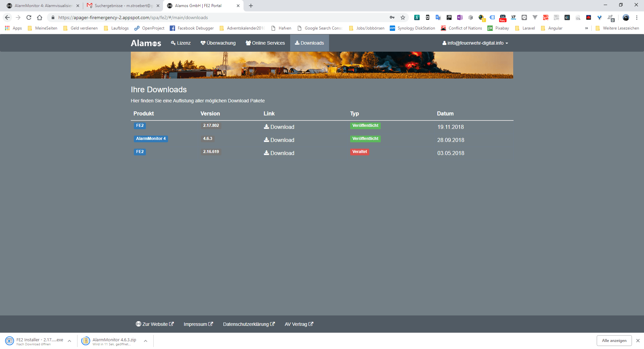The width and height of the screenshot is (644, 349).
Task: Close the Alamos GmbH FE2 Portal tab
Action: 238,6
